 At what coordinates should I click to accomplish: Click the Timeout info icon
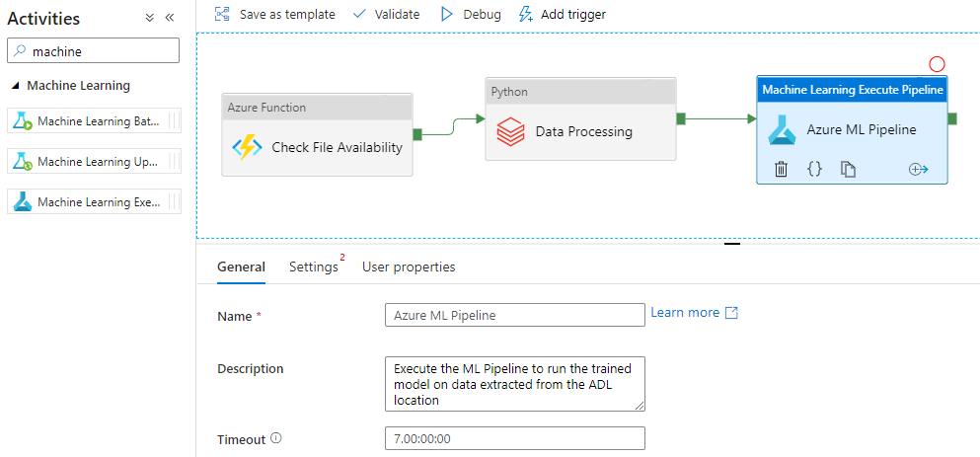pyautogui.click(x=276, y=439)
